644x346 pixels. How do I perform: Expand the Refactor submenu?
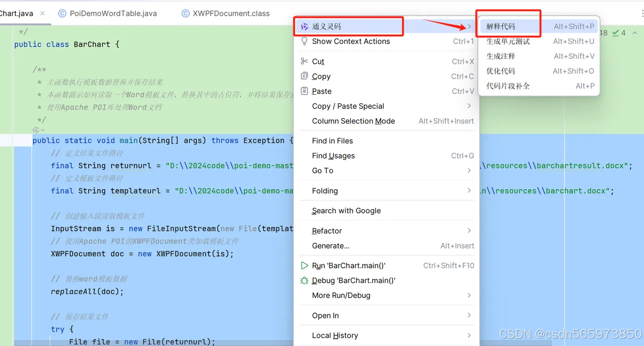pyautogui.click(x=386, y=231)
